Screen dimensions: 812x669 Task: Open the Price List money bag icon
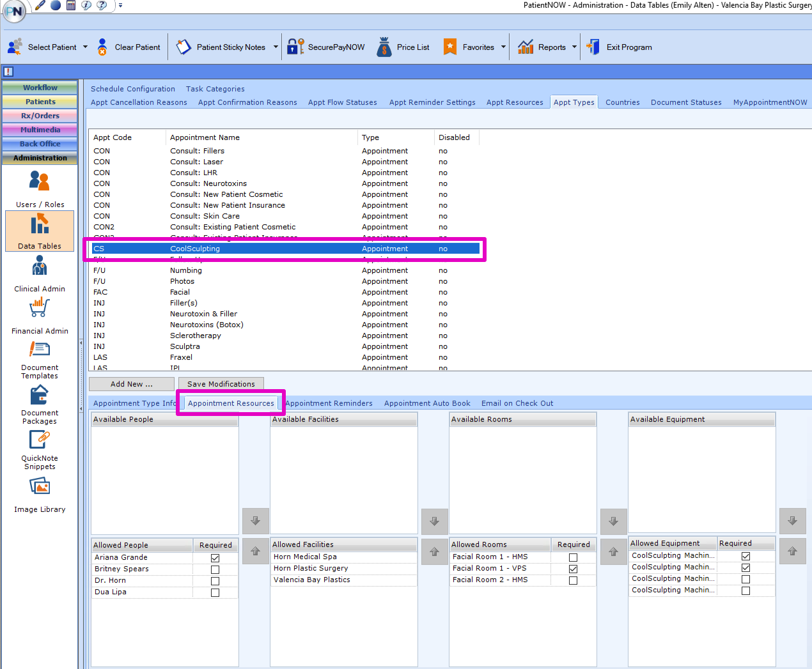tap(384, 47)
